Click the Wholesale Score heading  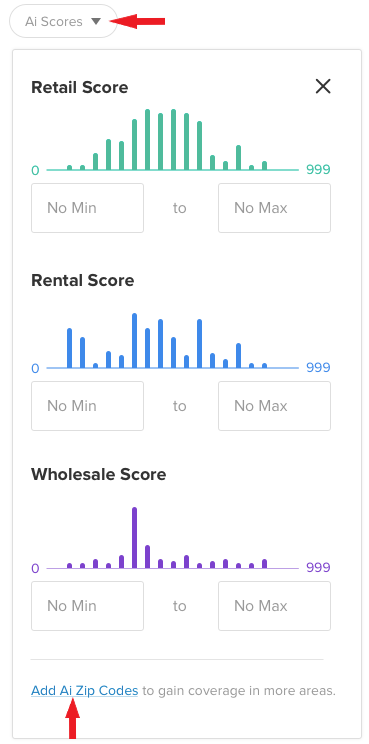(99, 474)
